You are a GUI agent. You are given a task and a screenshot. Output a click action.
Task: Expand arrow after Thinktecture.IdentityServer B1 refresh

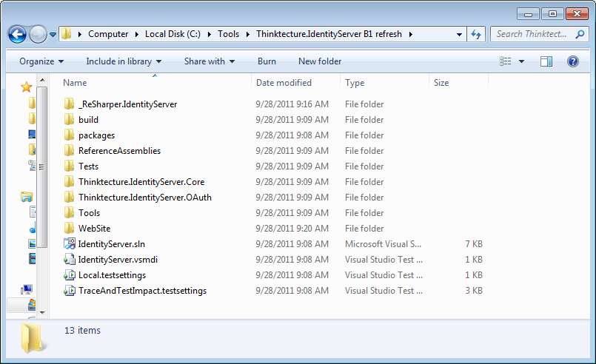coord(410,34)
